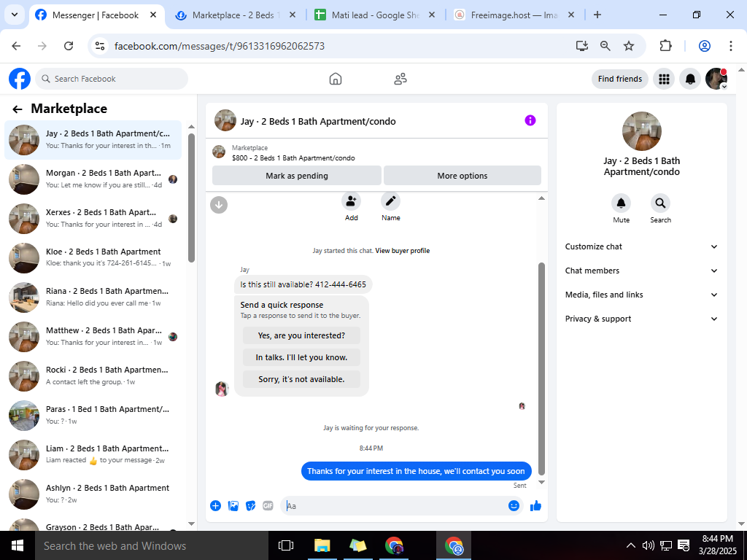This screenshot has height=560, width=747.
Task: Open Windows Start button
Action: click(x=18, y=545)
